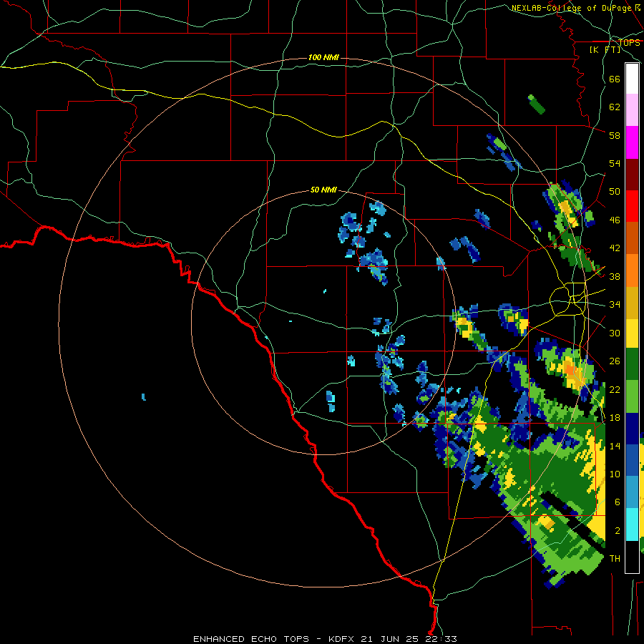Screen dimensions: 644x644
Task: Click the cyan legend swatch
Action: coord(632,525)
